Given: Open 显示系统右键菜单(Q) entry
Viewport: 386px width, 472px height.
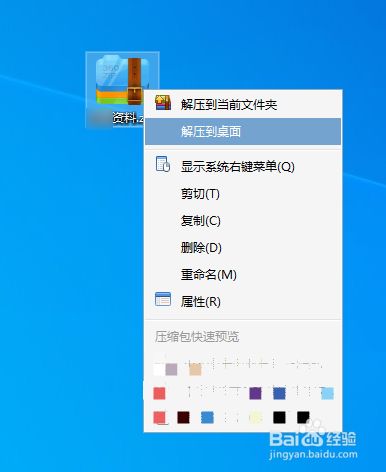Looking at the screenshot, I should pos(243,166).
